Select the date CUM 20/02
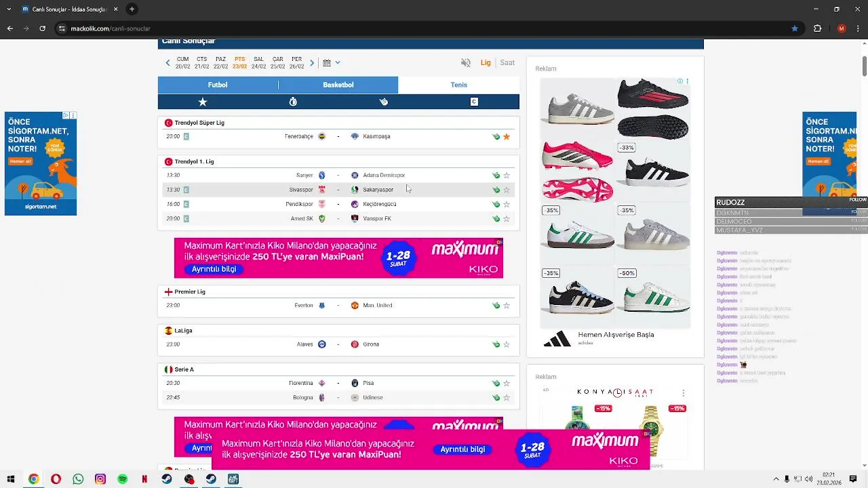 182,63
